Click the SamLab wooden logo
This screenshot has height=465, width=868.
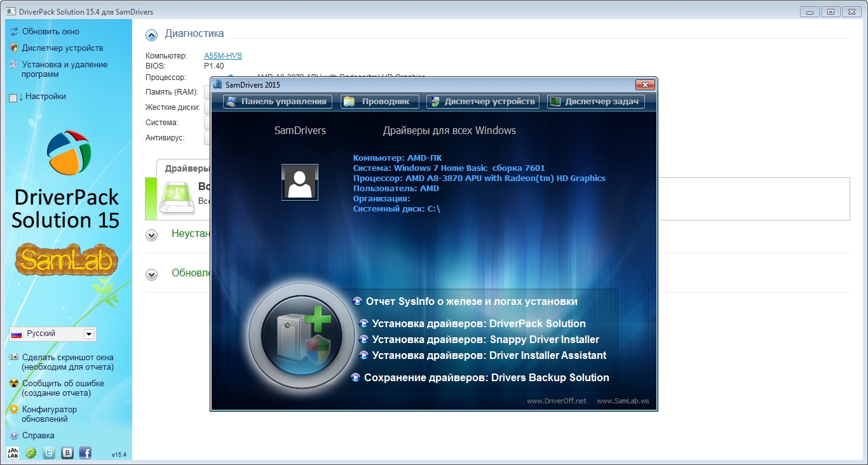pyautogui.click(x=67, y=260)
